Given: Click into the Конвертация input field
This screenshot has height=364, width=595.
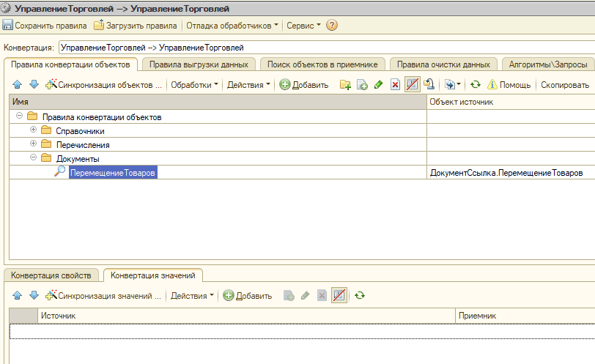Looking at the screenshot, I should click(x=326, y=48).
